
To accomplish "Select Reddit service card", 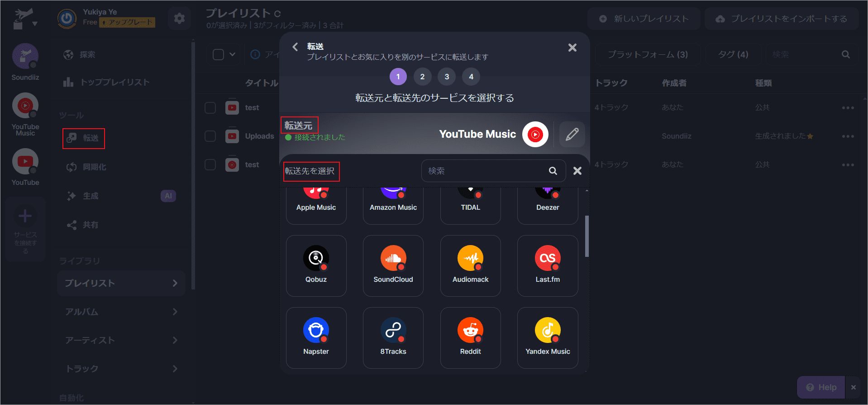I will coord(470,338).
